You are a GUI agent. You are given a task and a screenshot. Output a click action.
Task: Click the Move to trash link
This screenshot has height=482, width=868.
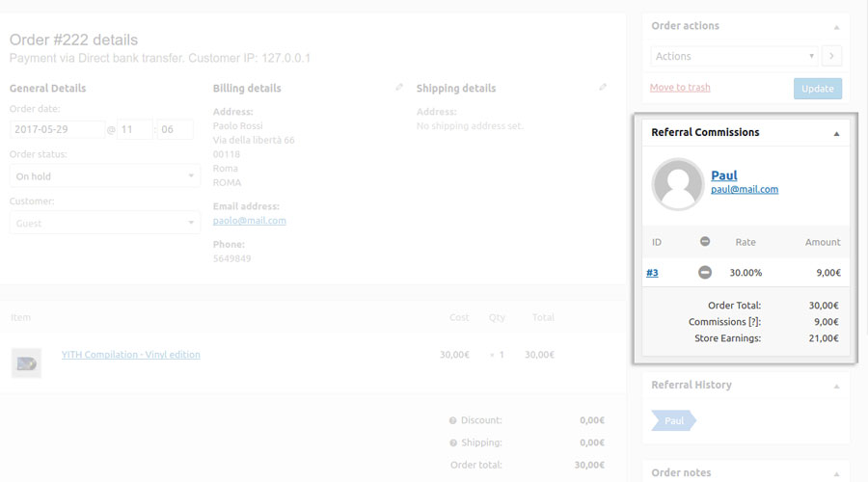(680, 88)
